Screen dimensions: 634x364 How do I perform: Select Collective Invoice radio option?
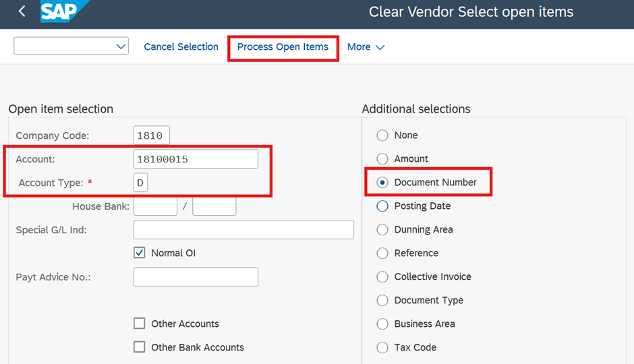tap(382, 277)
